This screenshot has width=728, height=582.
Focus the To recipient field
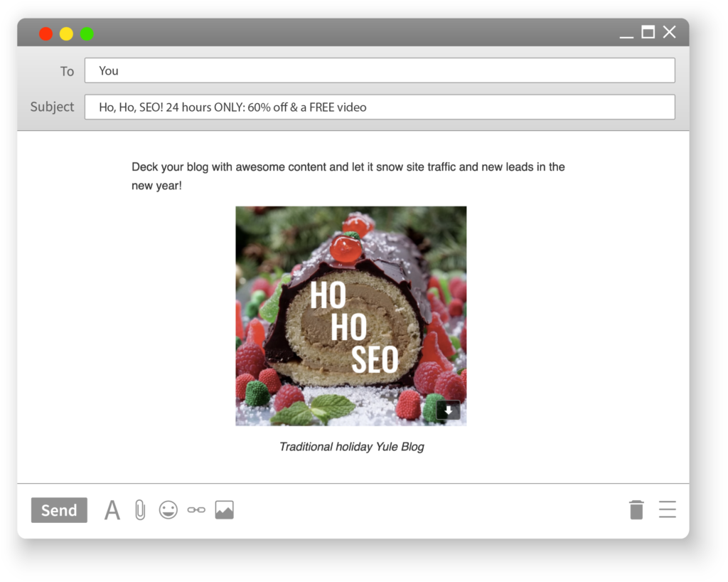(x=380, y=70)
